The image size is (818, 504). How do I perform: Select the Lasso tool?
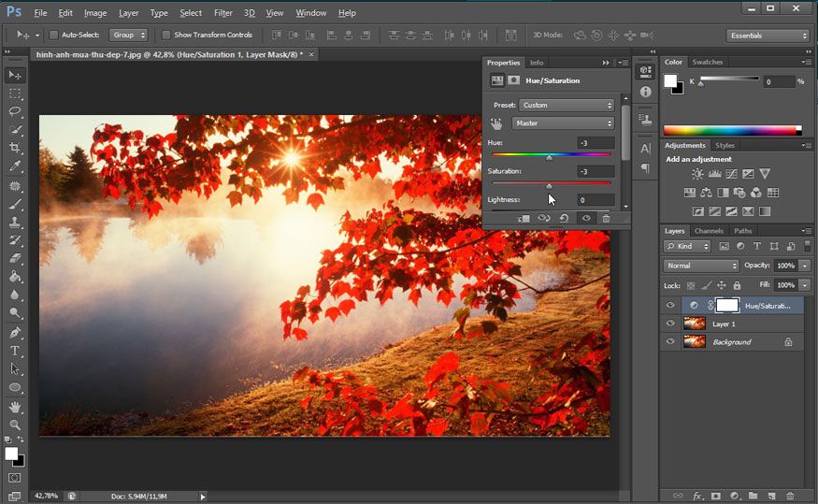coord(15,111)
